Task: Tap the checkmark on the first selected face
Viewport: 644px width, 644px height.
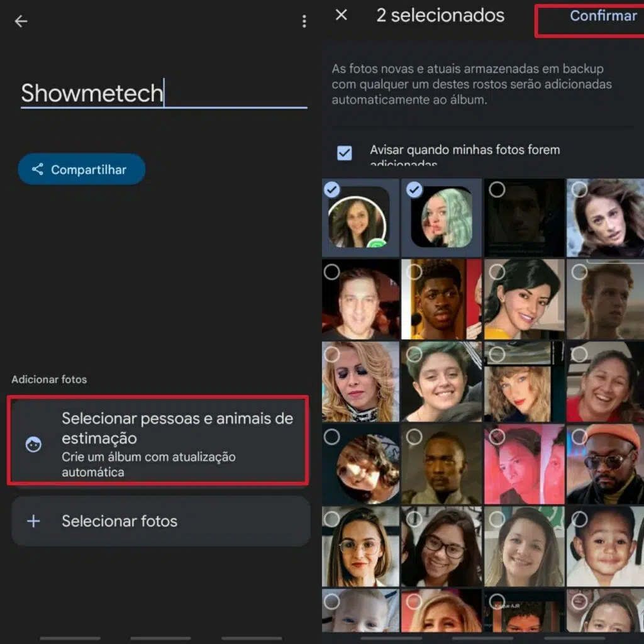Action: 331,189
